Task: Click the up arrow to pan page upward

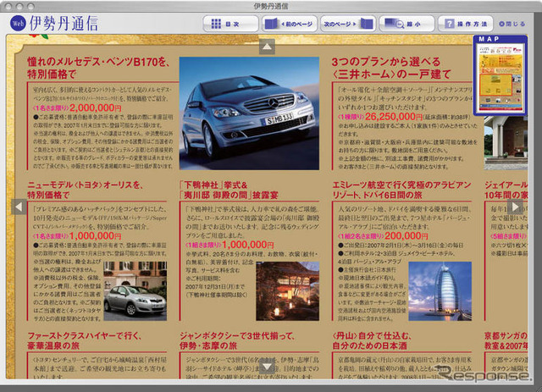Action: [x=267, y=47]
